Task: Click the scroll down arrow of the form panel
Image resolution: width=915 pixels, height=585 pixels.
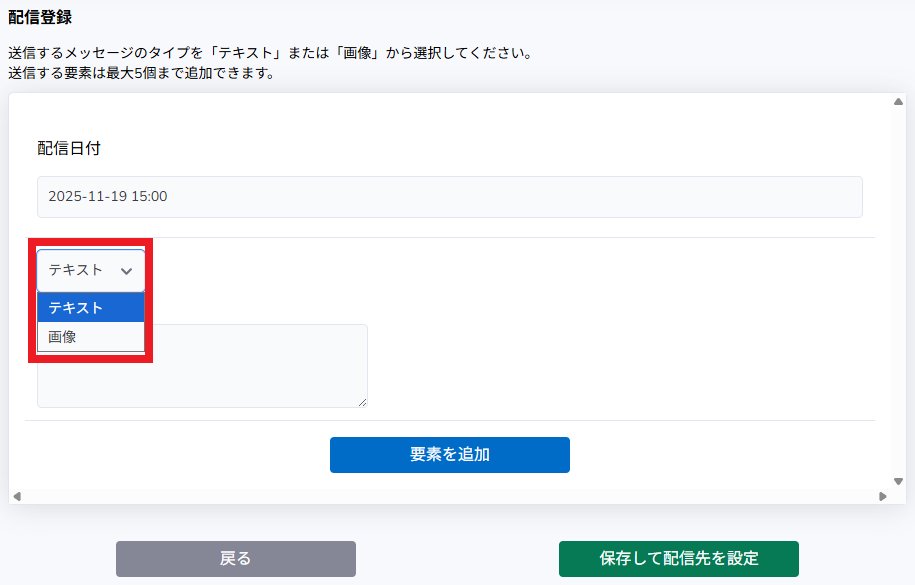Action: 898,481
